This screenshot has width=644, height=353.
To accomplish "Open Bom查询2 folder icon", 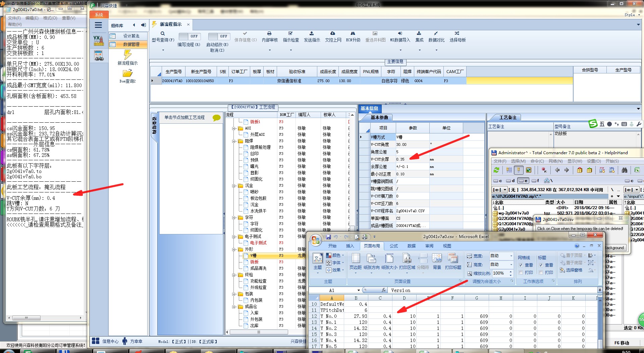I will tap(127, 73).
